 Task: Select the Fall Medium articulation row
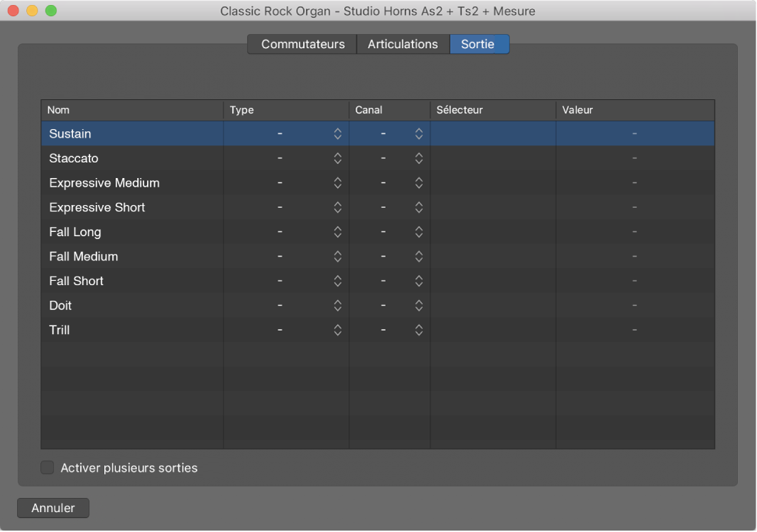point(84,256)
